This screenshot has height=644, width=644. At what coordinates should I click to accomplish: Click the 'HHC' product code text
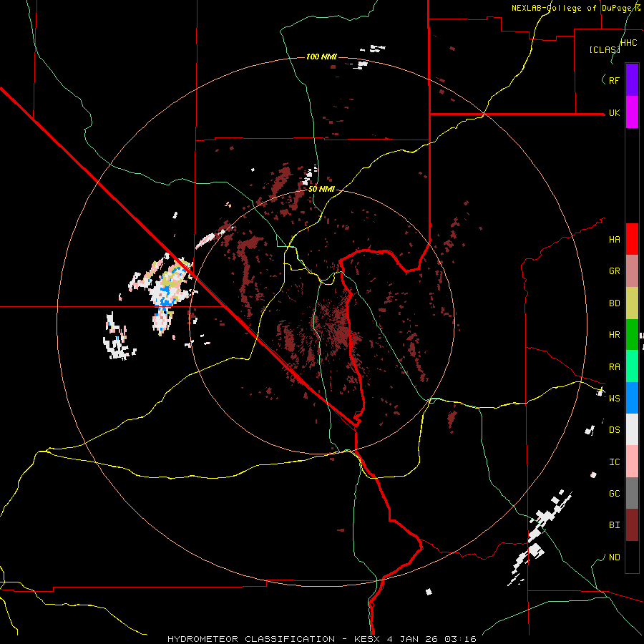(629, 43)
